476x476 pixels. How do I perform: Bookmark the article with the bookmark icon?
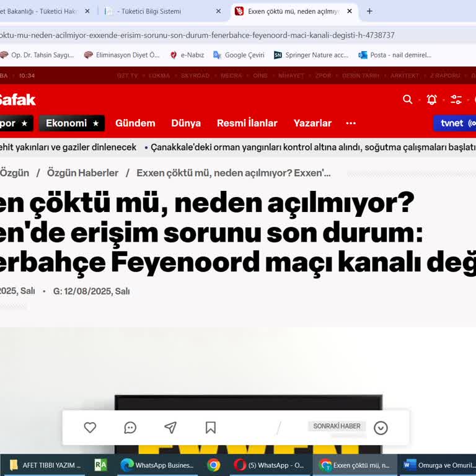click(x=210, y=428)
